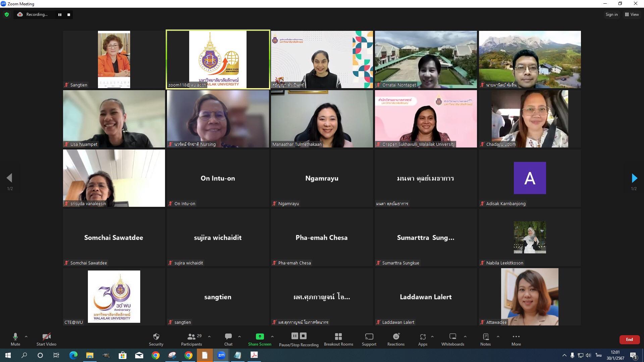
Task: Open the More options menu
Action: point(516,339)
